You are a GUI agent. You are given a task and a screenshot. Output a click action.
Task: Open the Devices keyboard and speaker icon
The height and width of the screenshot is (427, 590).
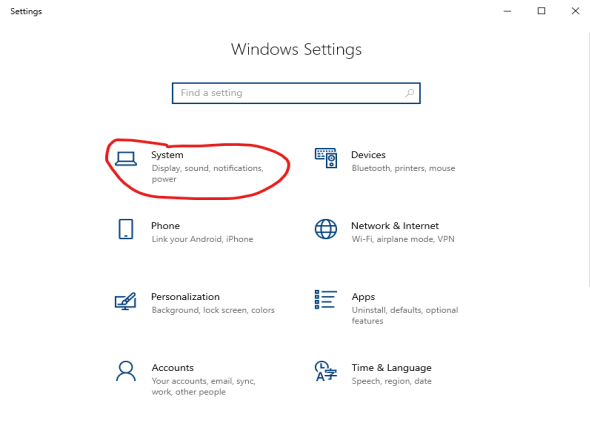tap(326, 158)
